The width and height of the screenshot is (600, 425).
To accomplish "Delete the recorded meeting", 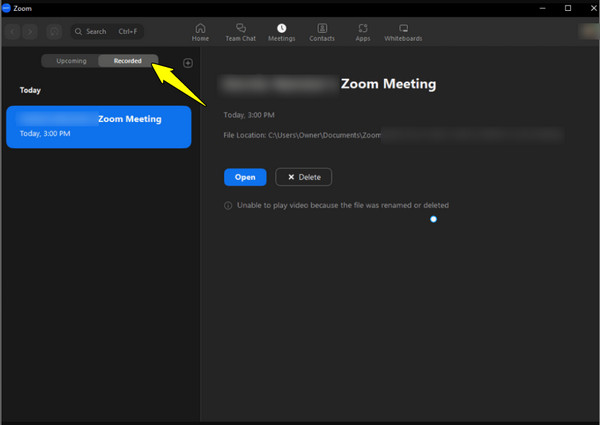I will [x=303, y=177].
